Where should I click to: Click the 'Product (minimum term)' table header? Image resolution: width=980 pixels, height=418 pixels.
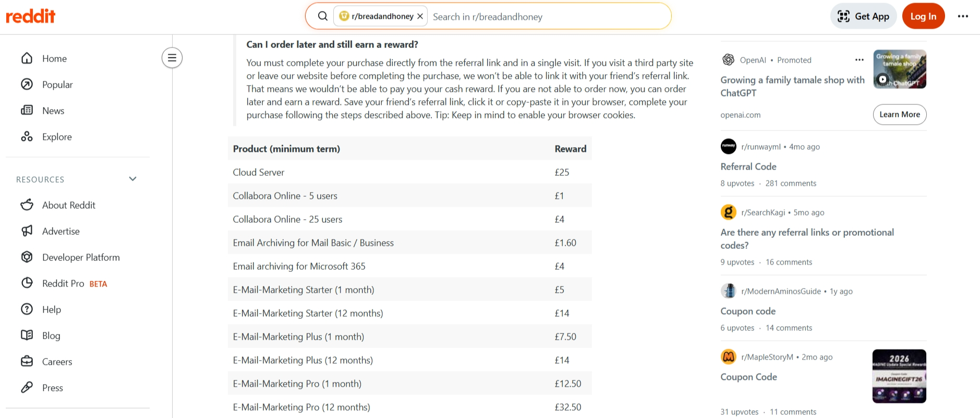286,149
